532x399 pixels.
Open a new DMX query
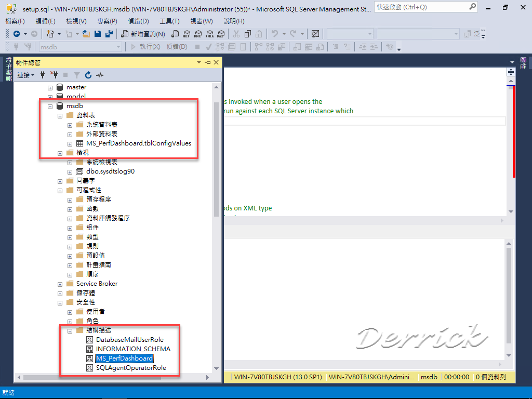click(x=197, y=33)
